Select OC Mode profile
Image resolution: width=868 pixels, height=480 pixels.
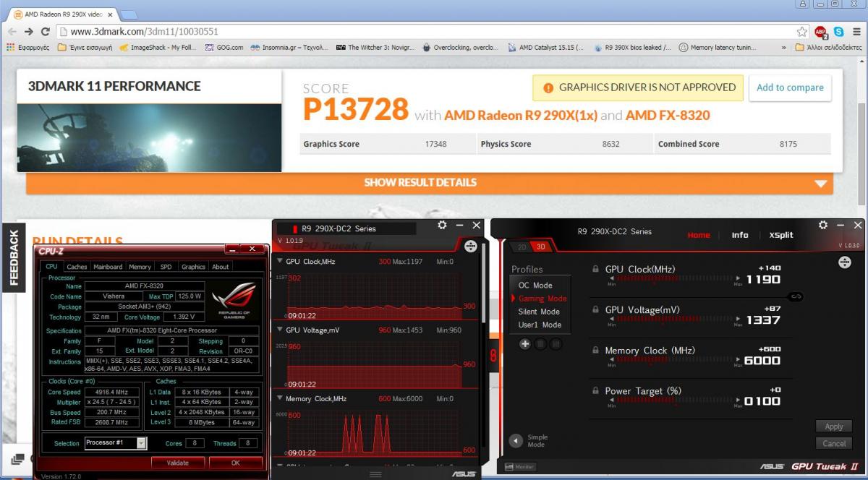[535, 285]
